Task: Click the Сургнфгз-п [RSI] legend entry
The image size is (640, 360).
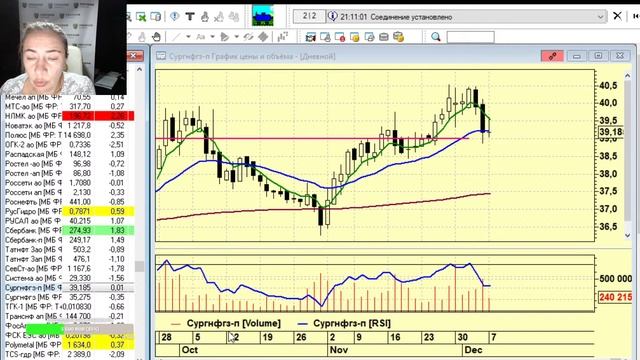Action: coord(344,323)
